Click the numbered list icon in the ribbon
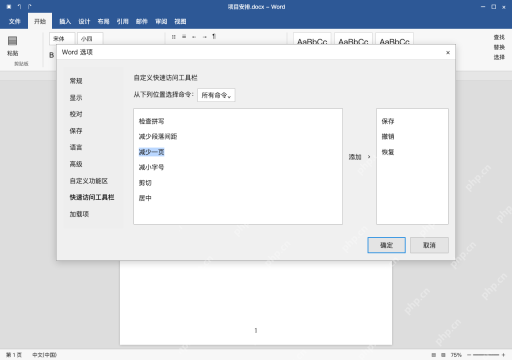The height and width of the screenshot is (360, 512). click(x=184, y=37)
